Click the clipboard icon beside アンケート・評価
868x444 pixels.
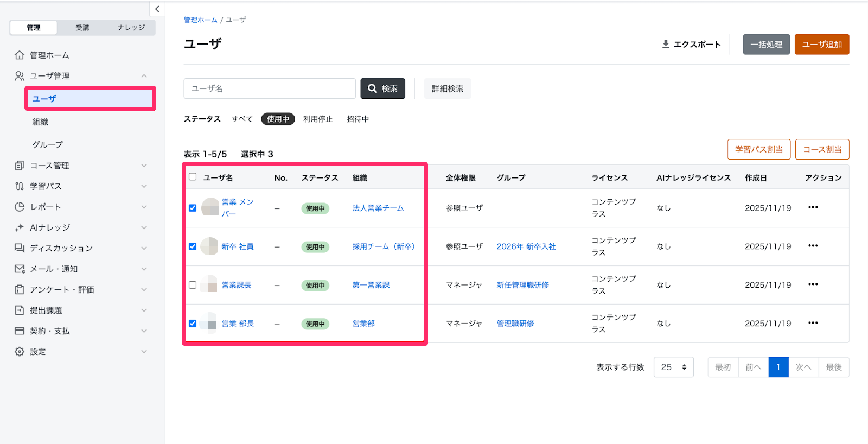[x=20, y=289]
